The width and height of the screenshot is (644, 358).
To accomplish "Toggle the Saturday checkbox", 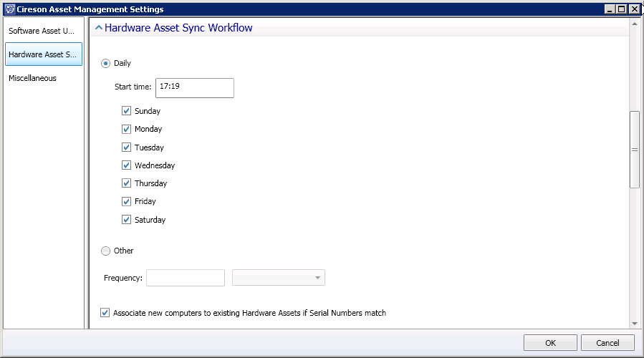I will (127, 220).
